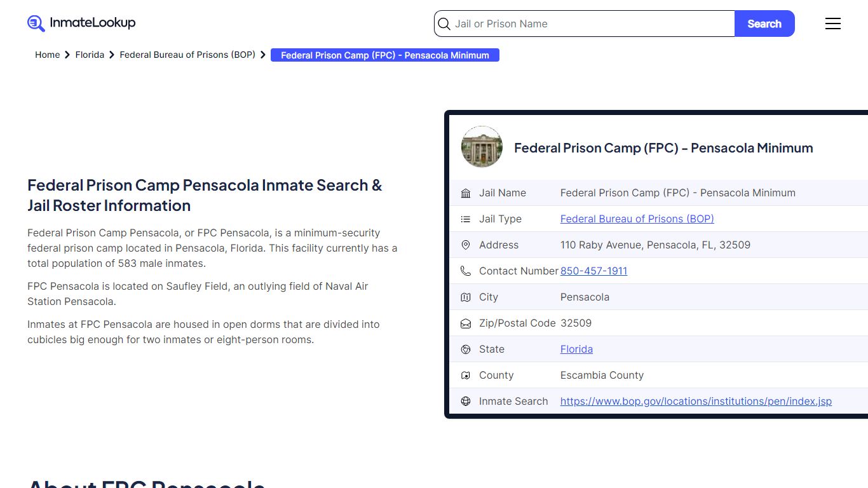
Task: Click the Address map pin icon
Action: (x=466, y=245)
